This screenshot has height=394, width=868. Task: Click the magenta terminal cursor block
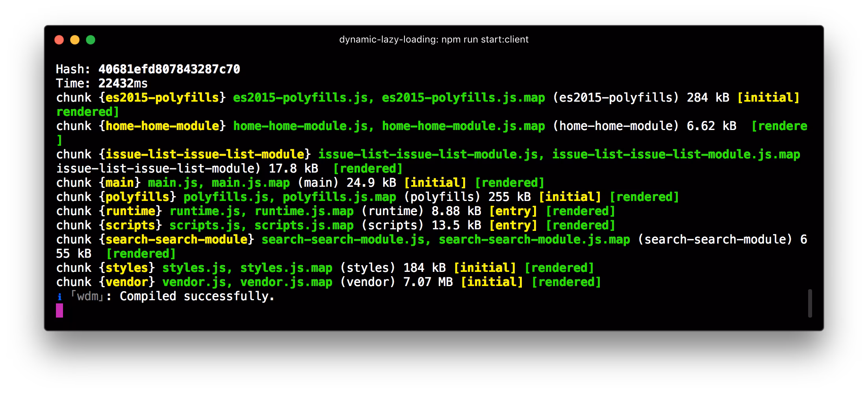coord(59,310)
